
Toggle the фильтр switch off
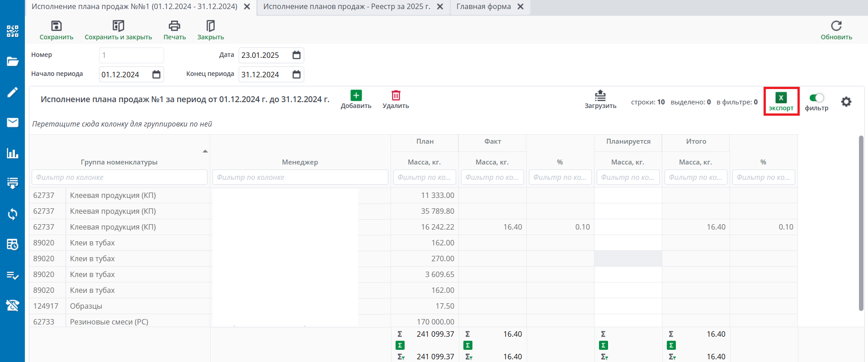point(816,98)
